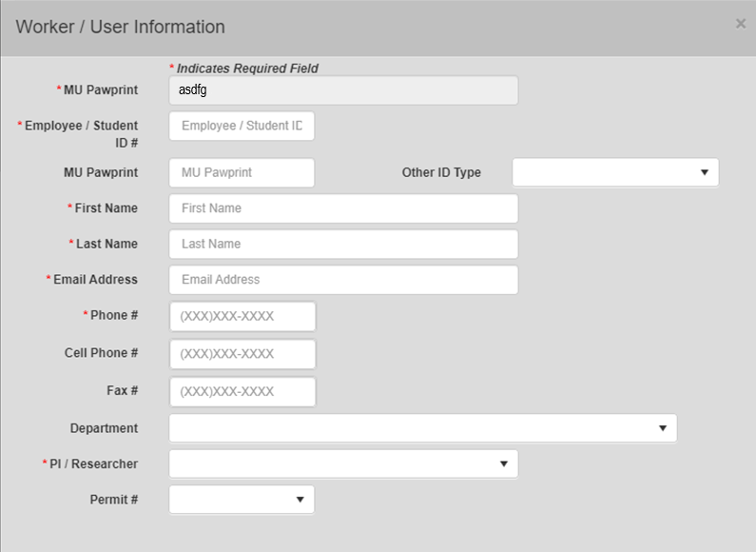Screen dimensions: 756x552
Task: Click the PI / Researcher label text
Action: coord(93,464)
